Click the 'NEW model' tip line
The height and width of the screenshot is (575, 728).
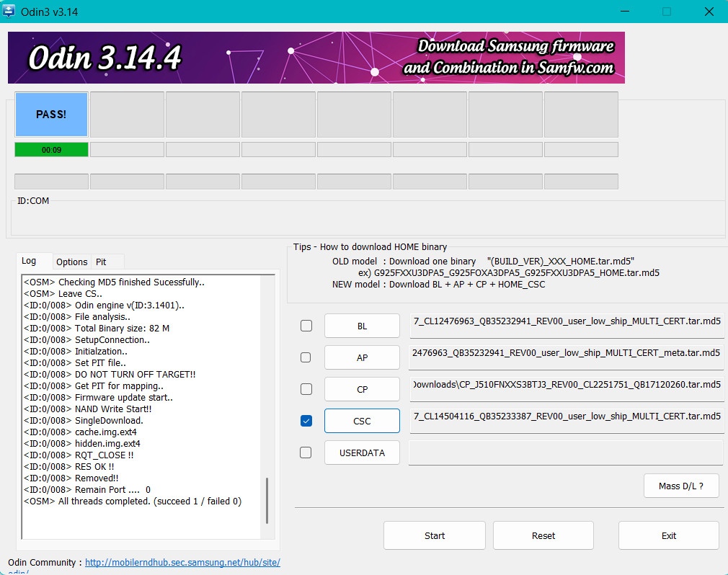pos(439,284)
